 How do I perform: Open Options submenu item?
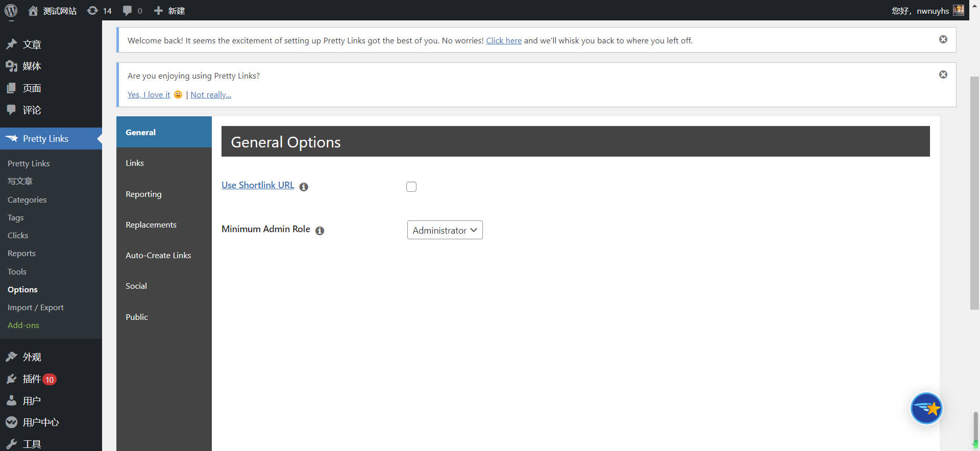(x=22, y=289)
